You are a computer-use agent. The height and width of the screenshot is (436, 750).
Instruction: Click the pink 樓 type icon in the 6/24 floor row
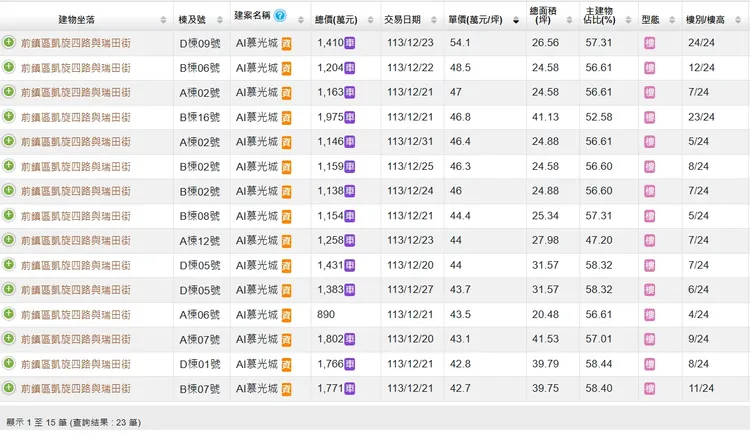click(650, 290)
